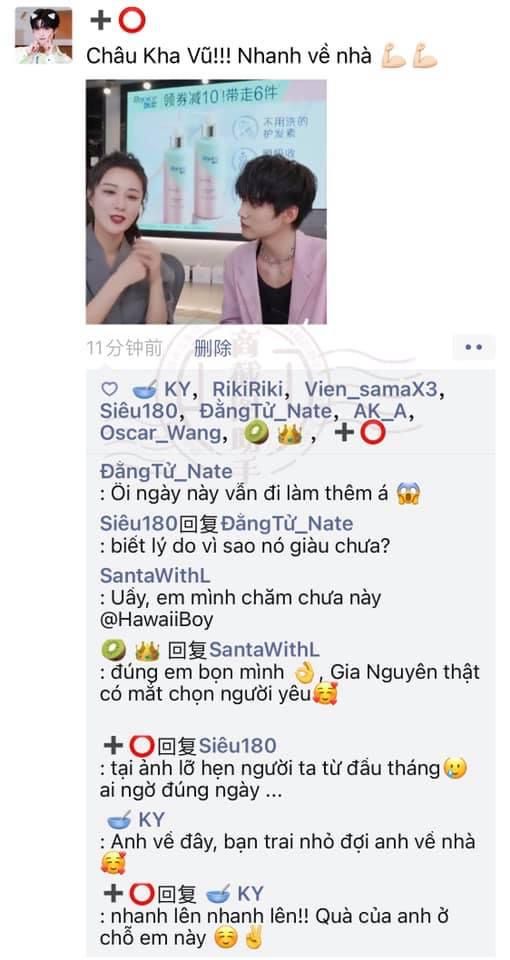This screenshot has width=510, height=960.
Task: Click the @HawaiiBoy mention
Action: [x=157, y=620]
